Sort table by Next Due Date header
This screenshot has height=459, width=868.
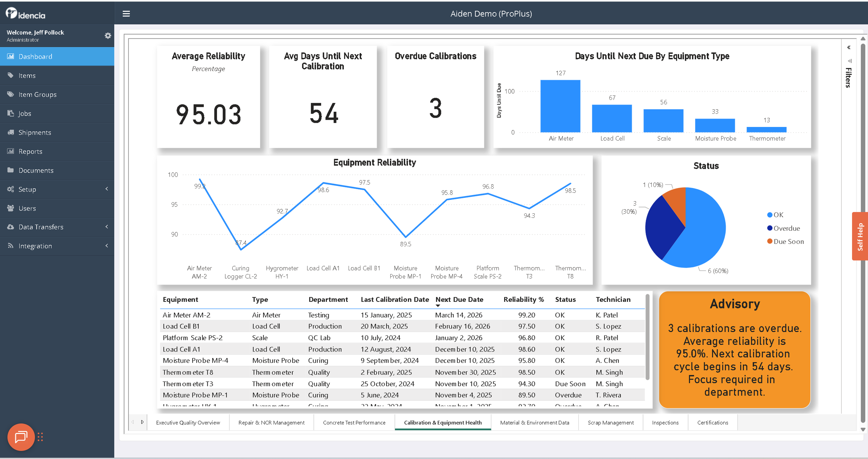459,299
